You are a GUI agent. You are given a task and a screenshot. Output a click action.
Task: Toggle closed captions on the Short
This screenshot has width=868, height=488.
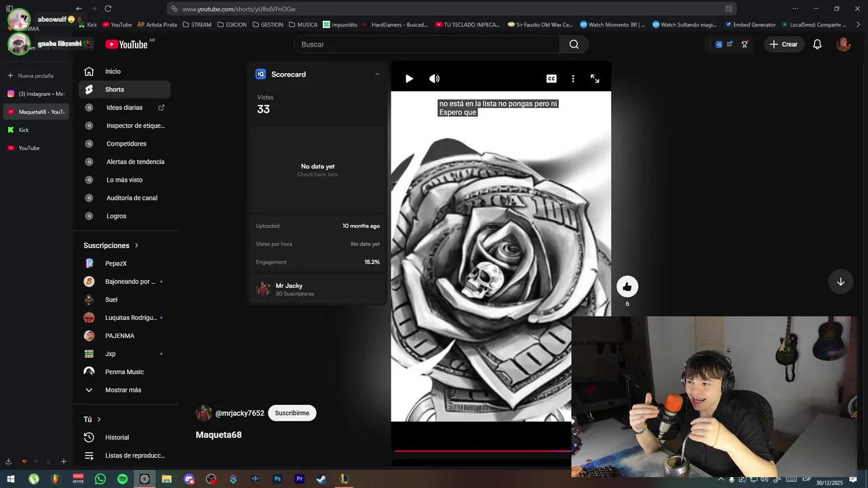tap(551, 79)
